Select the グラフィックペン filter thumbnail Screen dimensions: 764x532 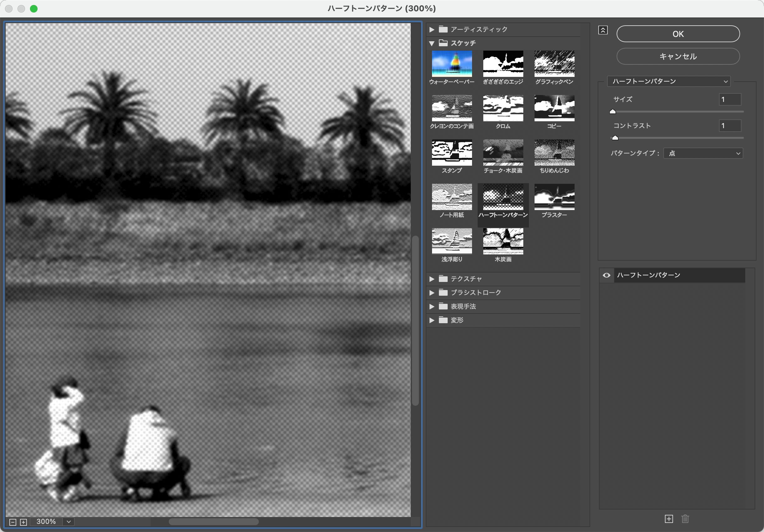554,64
